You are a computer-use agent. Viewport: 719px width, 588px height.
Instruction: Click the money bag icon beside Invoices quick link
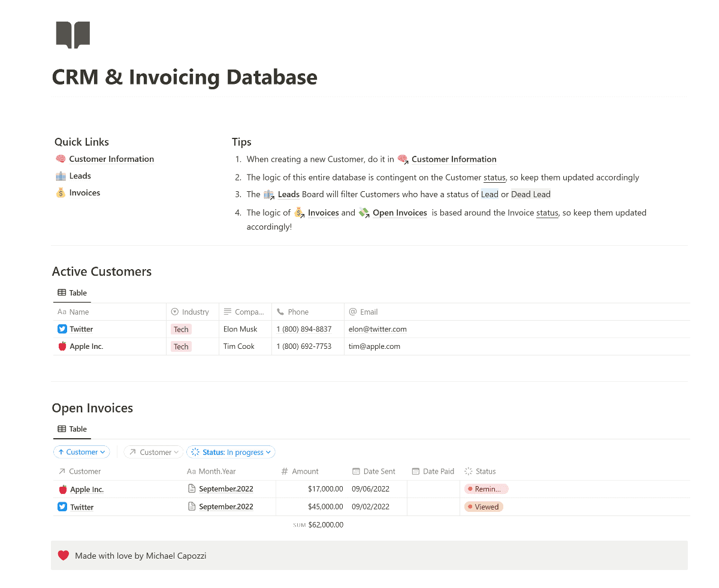tap(61, 192)
